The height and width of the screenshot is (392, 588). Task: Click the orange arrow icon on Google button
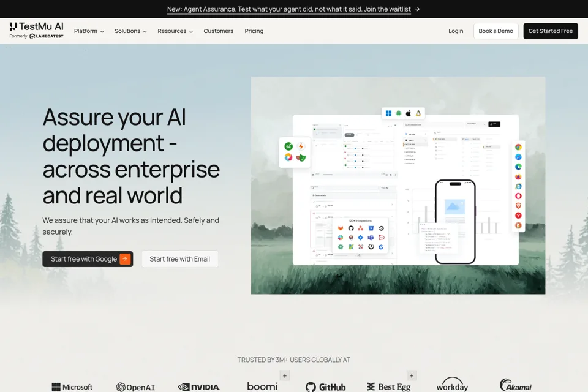click(125, 259)
